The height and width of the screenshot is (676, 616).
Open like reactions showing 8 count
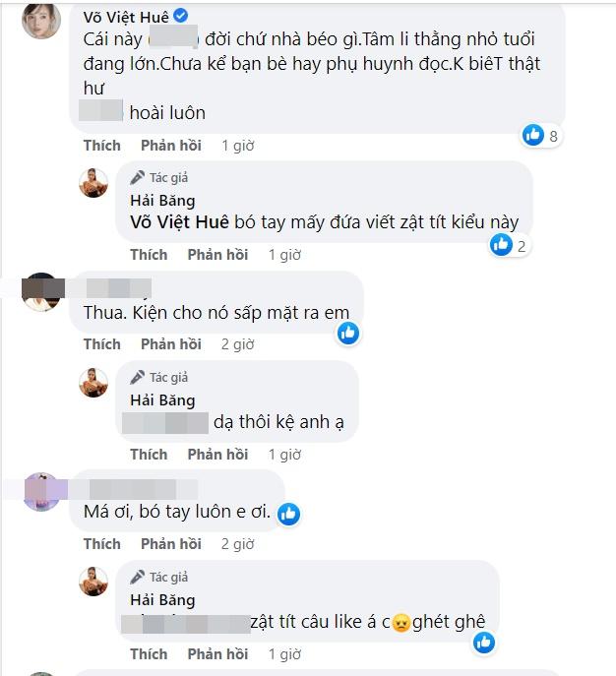click(x=540, y=136)
